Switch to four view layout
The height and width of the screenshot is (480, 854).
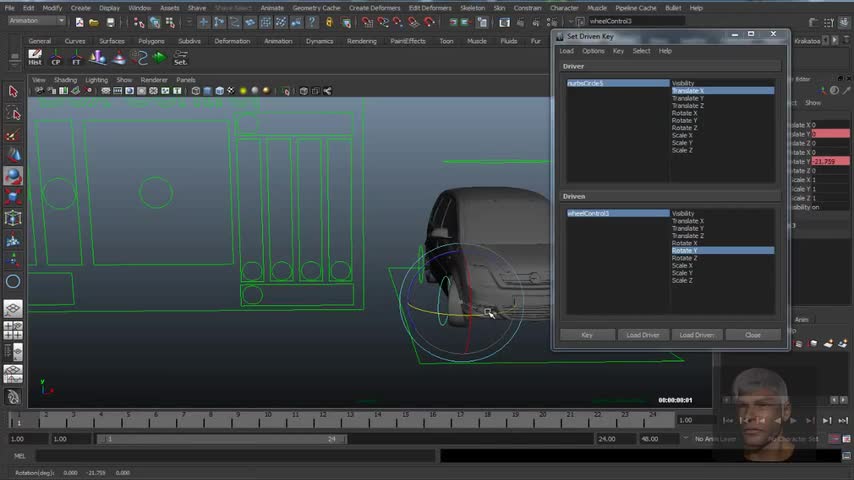pyautogui.click(x=13, y=331)
